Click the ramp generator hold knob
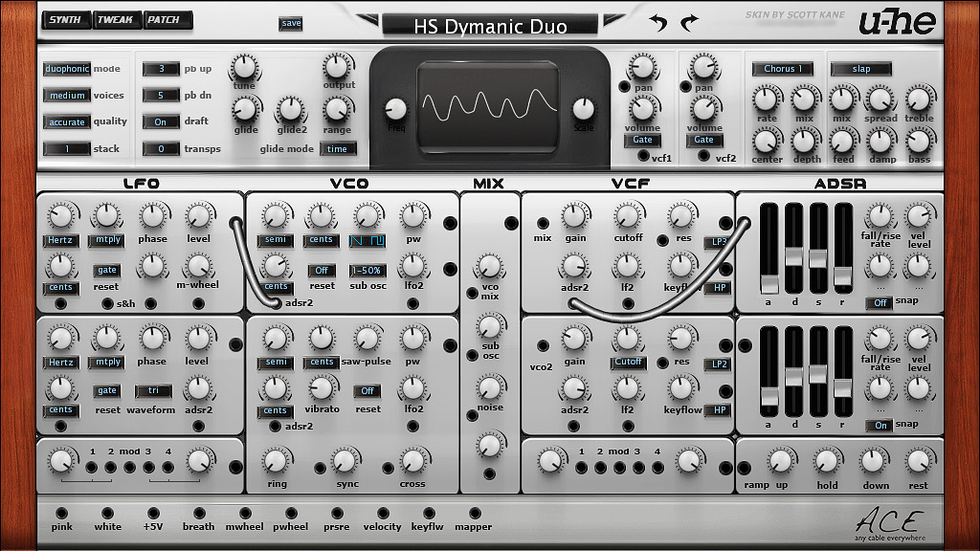The height and width of the screenshot is (551, 980). (x=826, y=462)
